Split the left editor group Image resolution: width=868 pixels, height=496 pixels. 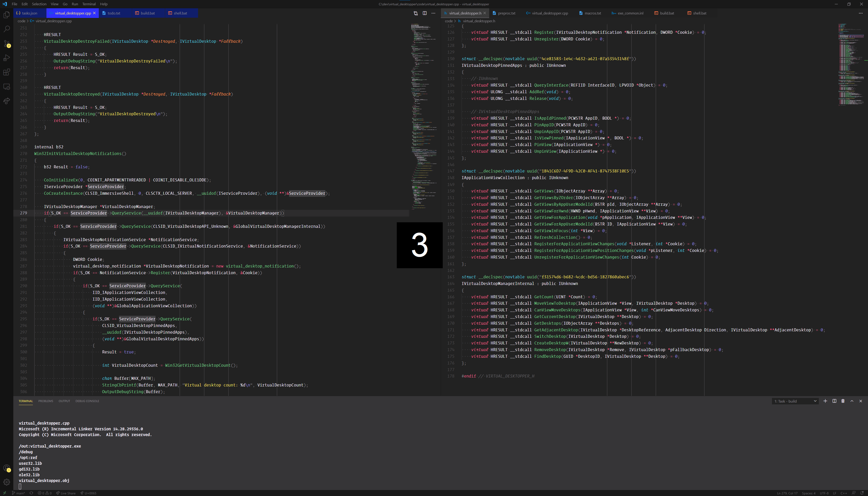(425, 13)
